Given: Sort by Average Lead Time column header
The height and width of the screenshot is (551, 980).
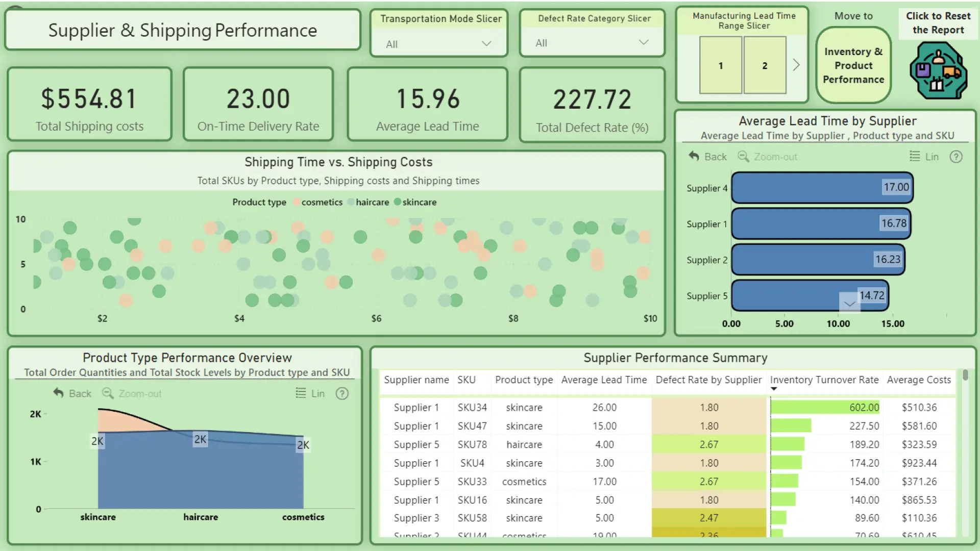Looking at the screenshot, I should [x=604, y=380].
